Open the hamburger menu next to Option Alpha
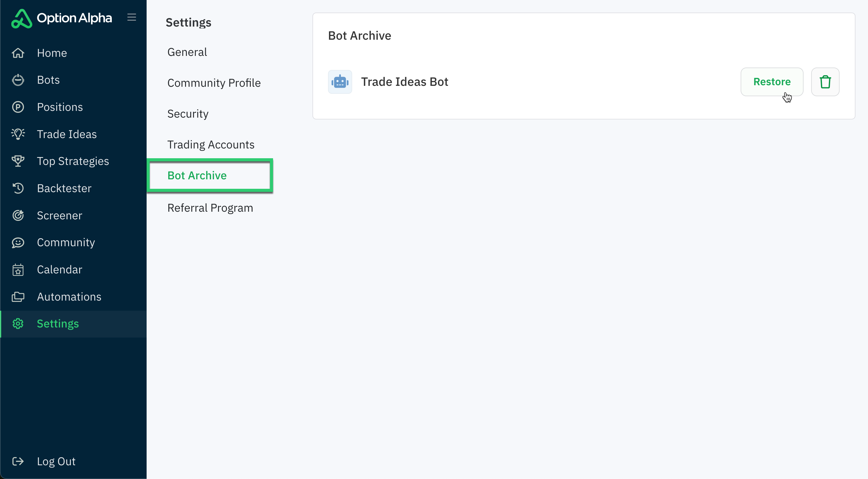Viewport: 868px width, 479px height. 132,17
